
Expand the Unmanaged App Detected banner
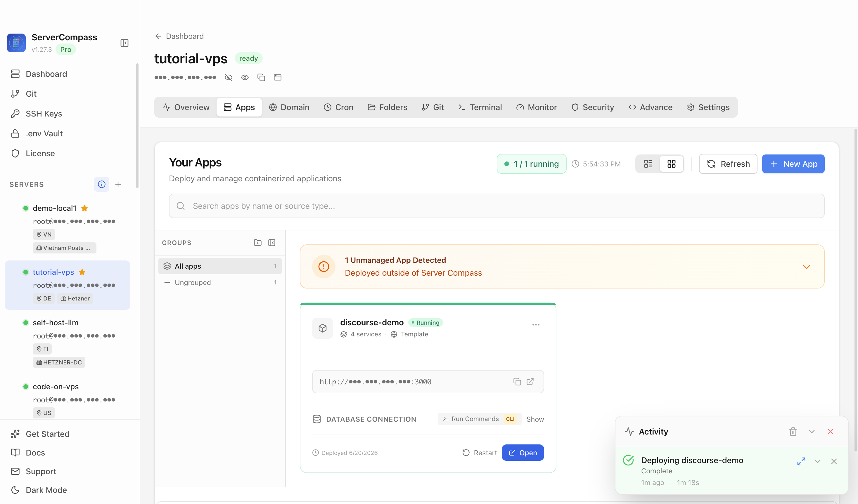click(x=807, y=267)
